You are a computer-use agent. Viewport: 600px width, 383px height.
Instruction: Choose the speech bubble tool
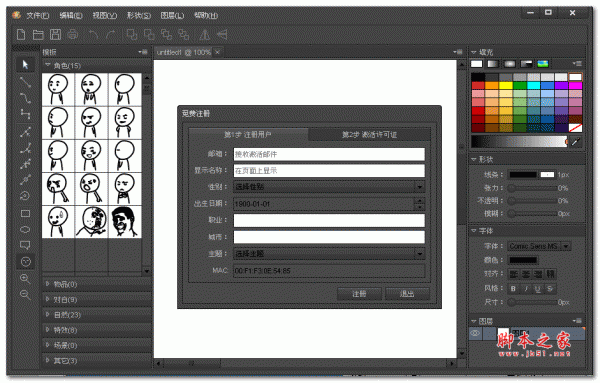click(x=25, y=245)
